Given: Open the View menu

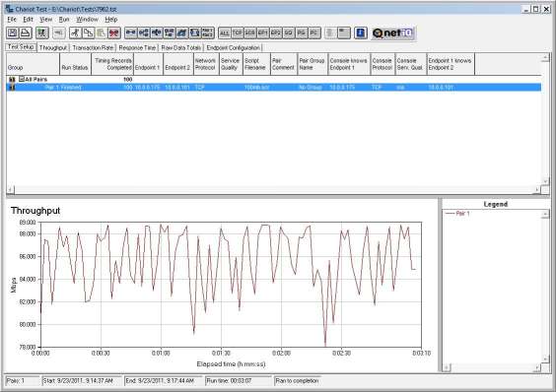Looking at the screenshot, I should 45,19.
